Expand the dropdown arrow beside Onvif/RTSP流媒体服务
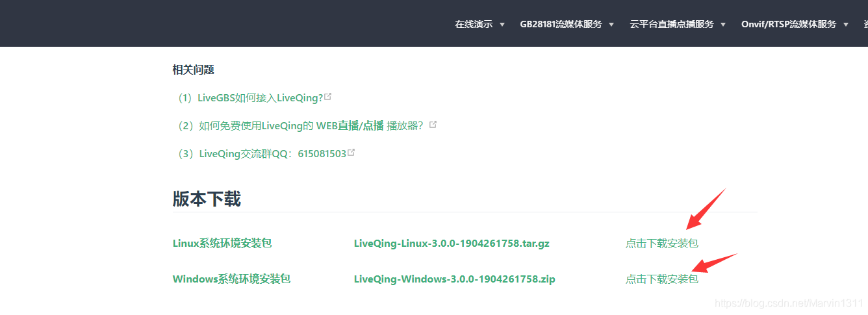Viewport: 868px width, 315px height. tap(845, 25)
